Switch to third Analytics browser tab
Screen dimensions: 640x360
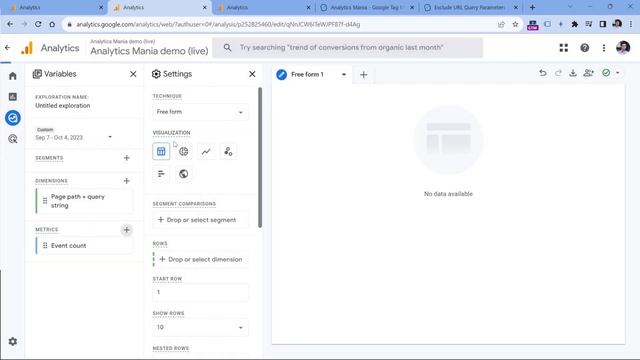(x=263, y=7)
